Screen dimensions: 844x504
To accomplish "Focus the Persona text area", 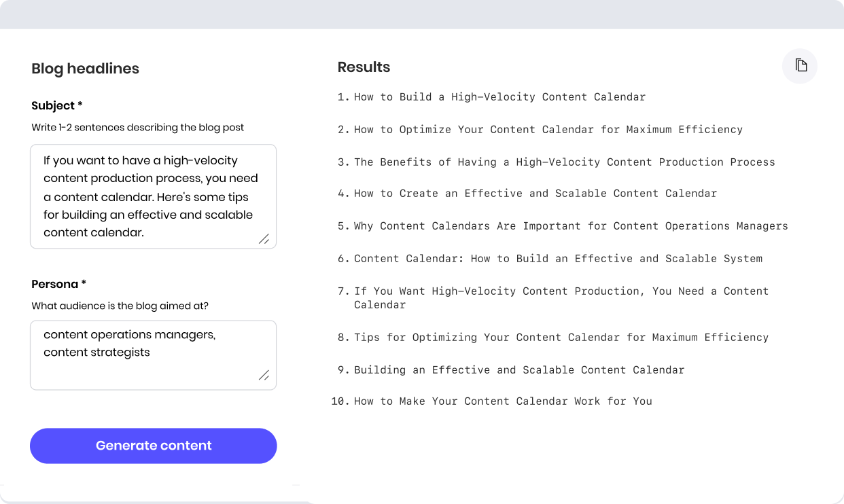I will 153,355.
